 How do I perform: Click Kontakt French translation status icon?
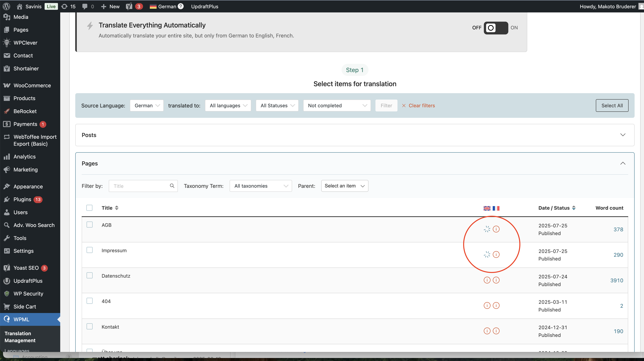[x=496, y=331]
